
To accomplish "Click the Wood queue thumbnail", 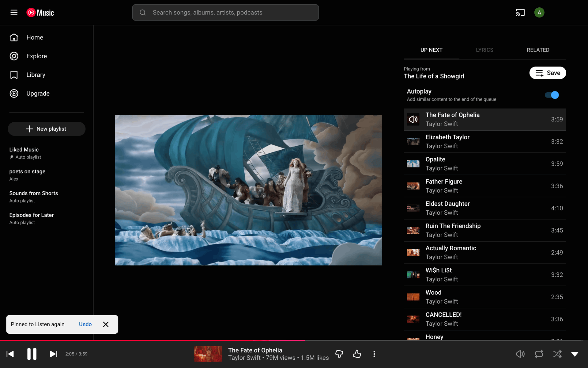I will [x=413, y=297].
